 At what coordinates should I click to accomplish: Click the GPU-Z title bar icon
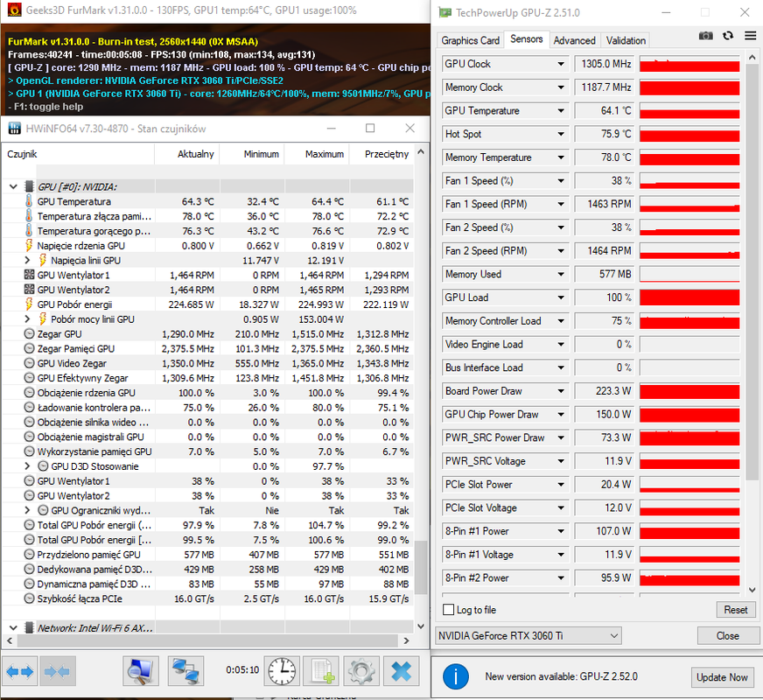click(x=444, y=12)
